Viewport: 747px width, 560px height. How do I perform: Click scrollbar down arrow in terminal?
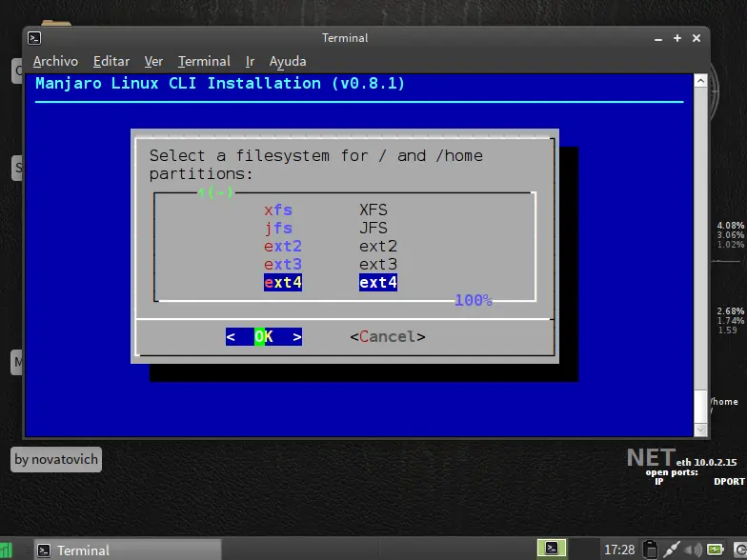pos(700,430)
